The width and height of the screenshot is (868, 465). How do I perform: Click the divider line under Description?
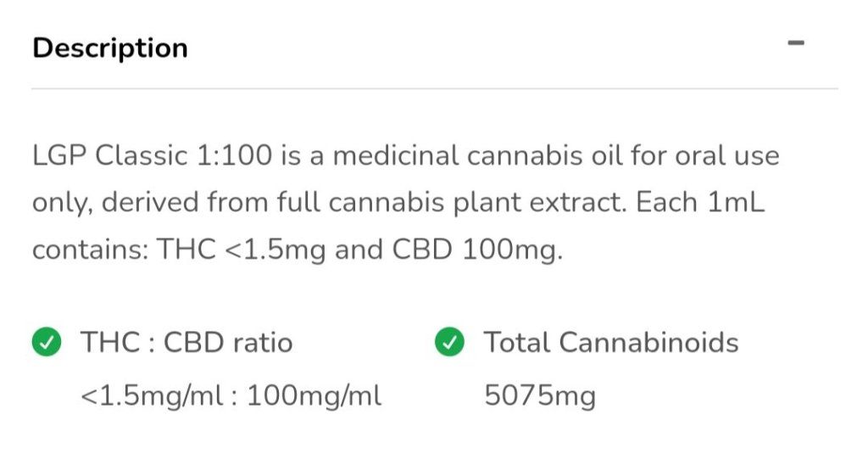pos(434,88)
